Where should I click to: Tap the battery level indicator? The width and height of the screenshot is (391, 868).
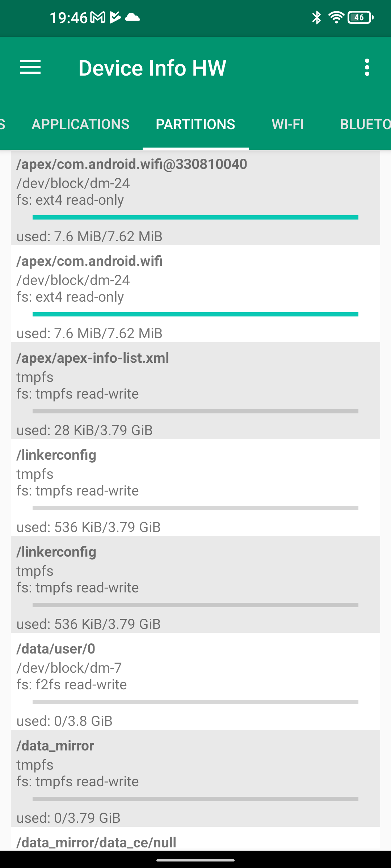pyautogui.click(x=360, y=17)
